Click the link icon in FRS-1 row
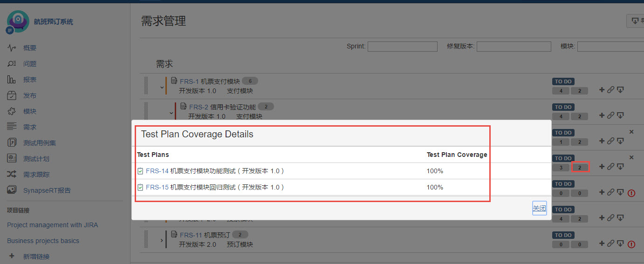 click(x=610, y=90)
